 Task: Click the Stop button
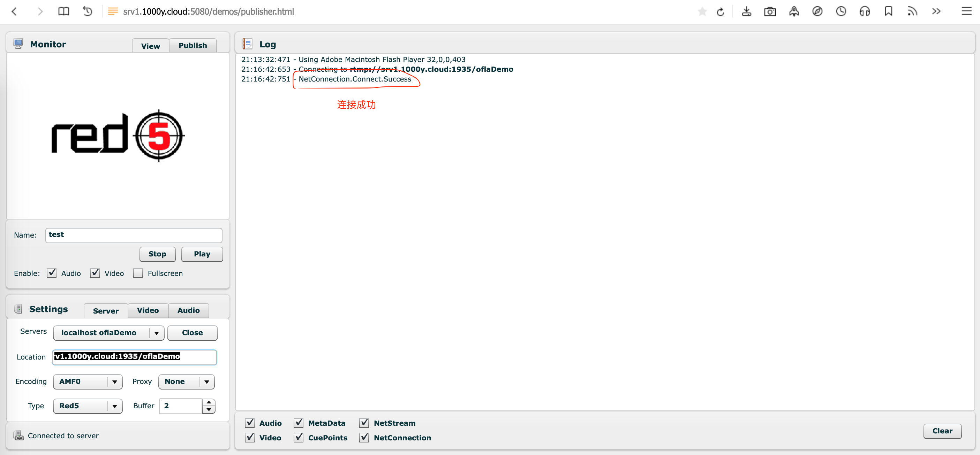coord(157,254)
